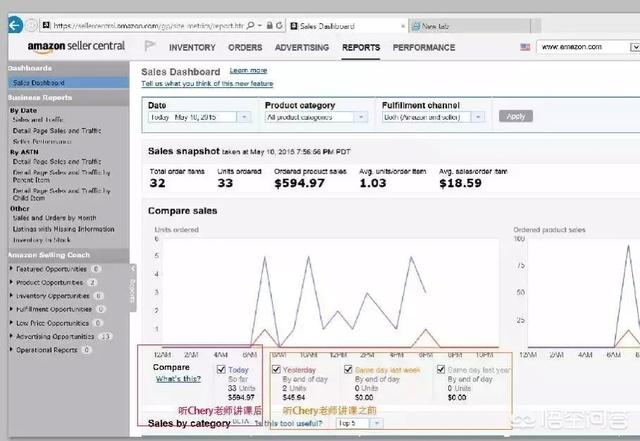
Task: Uncheck the Today compare checkbox
Action: (x=220, y=369)
